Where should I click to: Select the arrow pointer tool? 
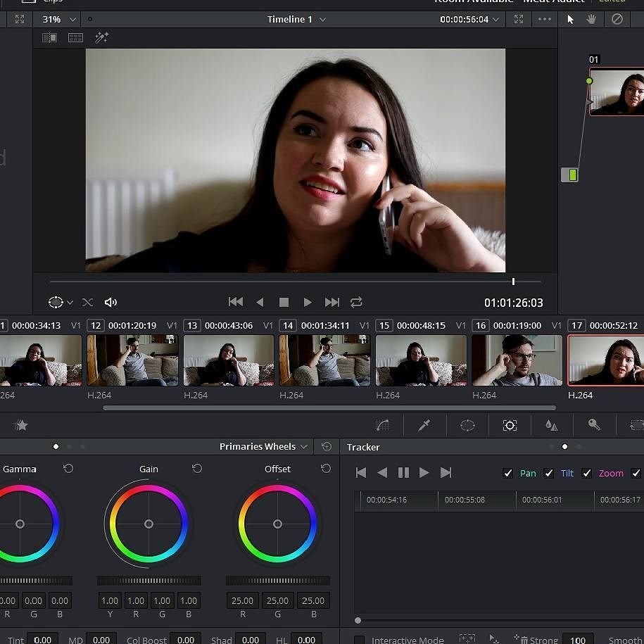pyautogui.click(x=570, y=19)
